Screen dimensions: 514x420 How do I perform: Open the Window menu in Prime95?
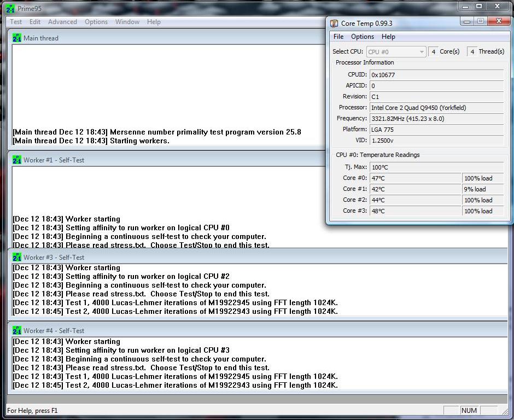pos(127,22)
